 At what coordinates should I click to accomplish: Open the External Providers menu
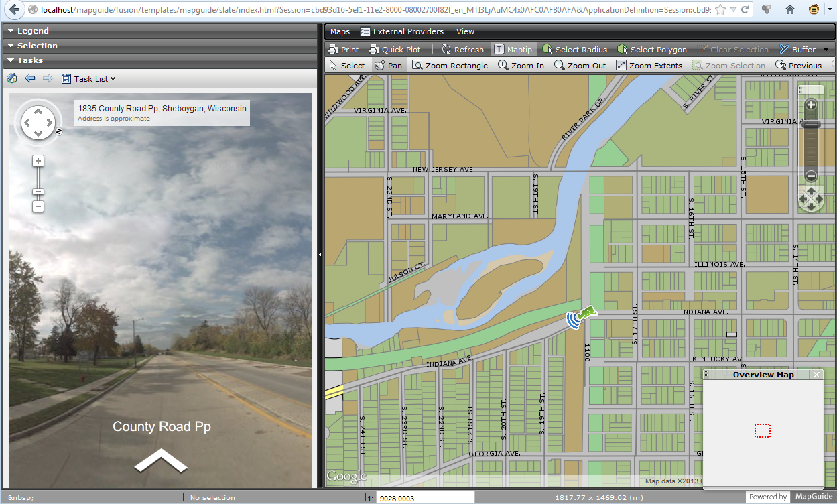401,31
